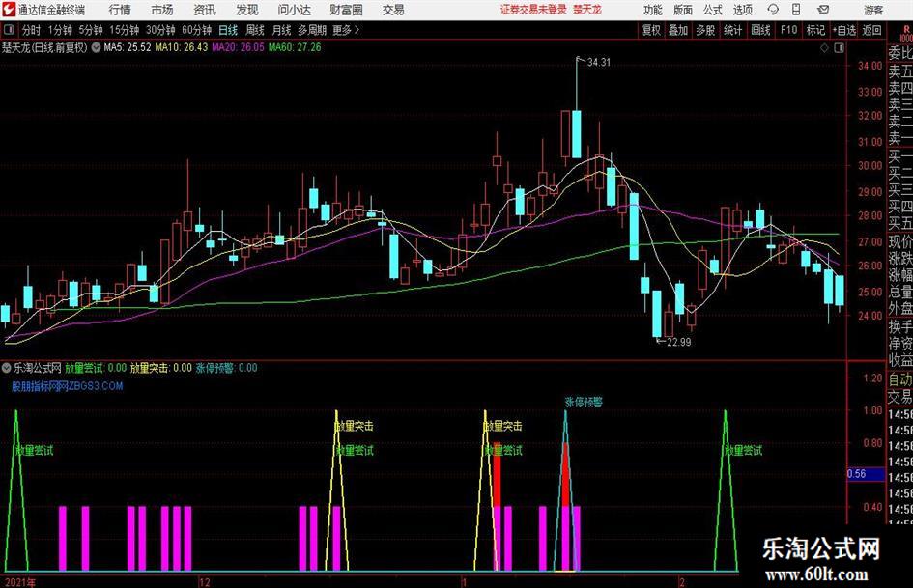913x588 pixels.
Task: Open the 公式 menu
Action: (712, 10)
